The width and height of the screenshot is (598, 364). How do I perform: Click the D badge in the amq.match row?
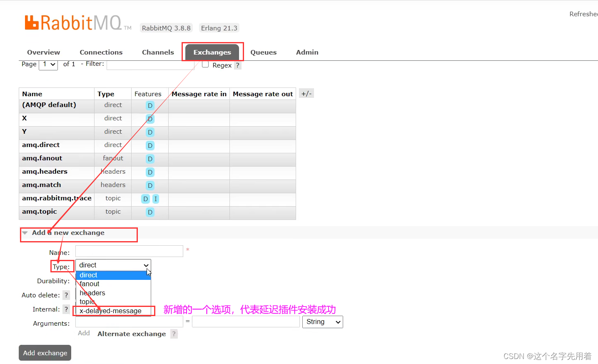click(150, 185)
